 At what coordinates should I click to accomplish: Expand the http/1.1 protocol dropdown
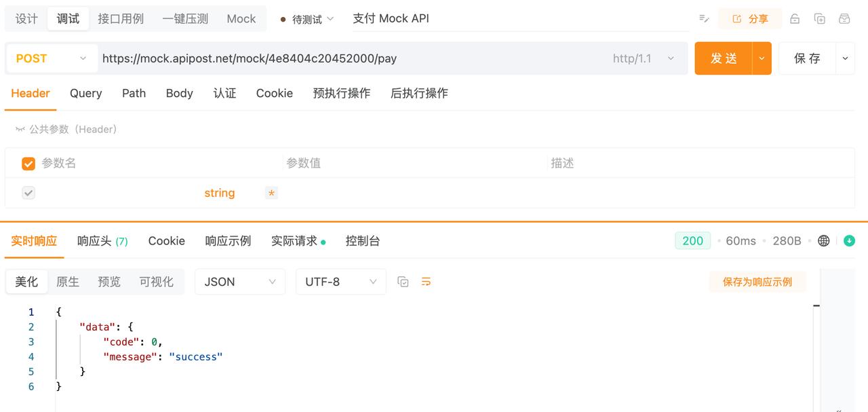point(643,58)
